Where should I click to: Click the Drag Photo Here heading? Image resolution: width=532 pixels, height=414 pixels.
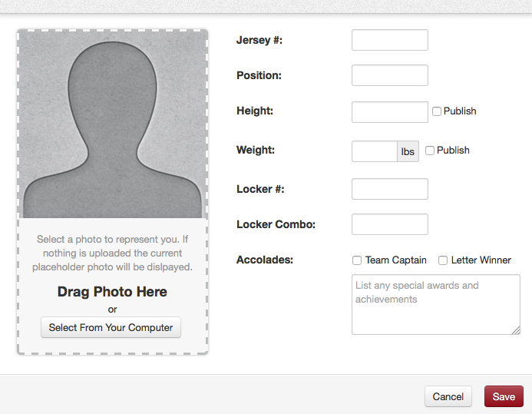click(x=112, y=292)
